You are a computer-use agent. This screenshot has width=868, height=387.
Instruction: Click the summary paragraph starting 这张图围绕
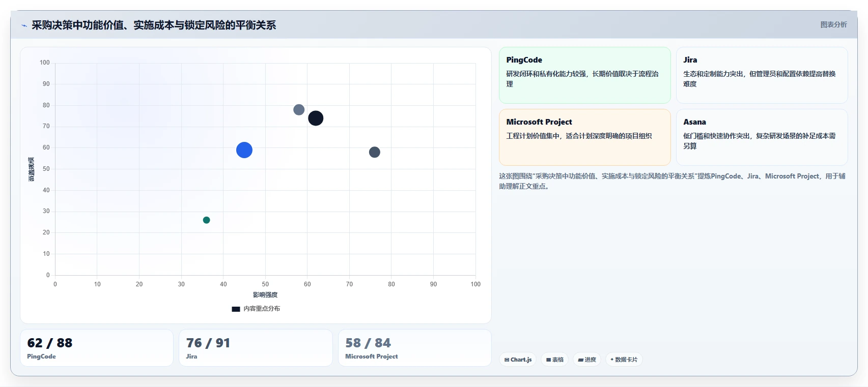coord(672,181)
